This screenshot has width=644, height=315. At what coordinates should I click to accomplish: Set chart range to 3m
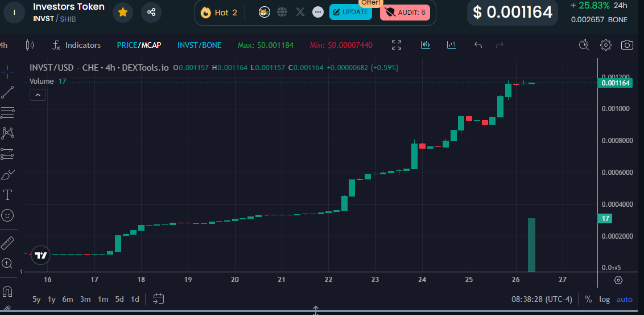(x=85, y=300)
